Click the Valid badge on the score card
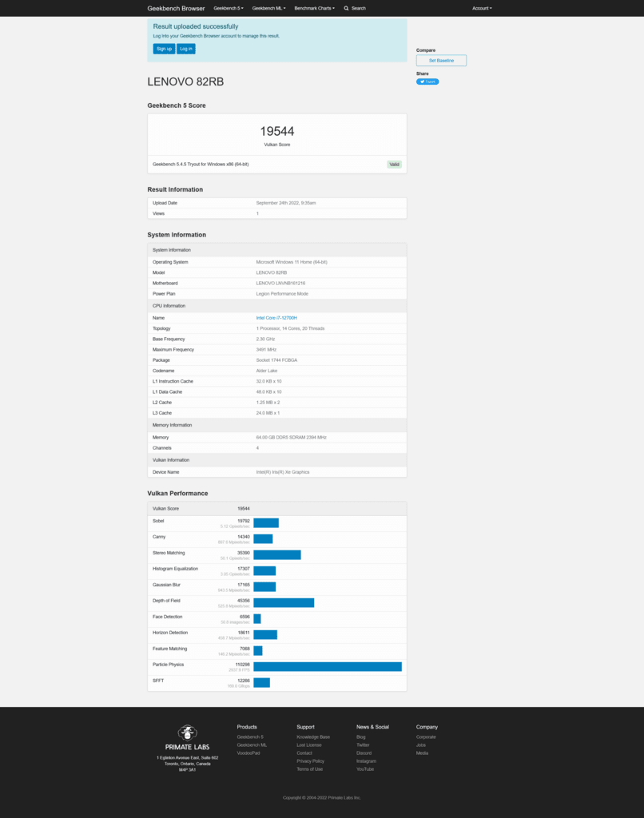 (394, 165)
